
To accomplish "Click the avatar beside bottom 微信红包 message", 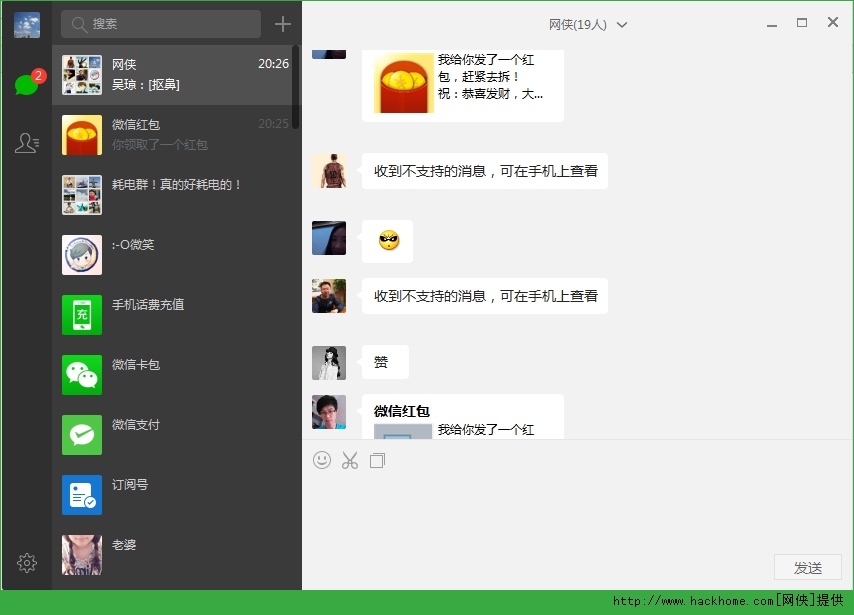I will coord(329,412).
